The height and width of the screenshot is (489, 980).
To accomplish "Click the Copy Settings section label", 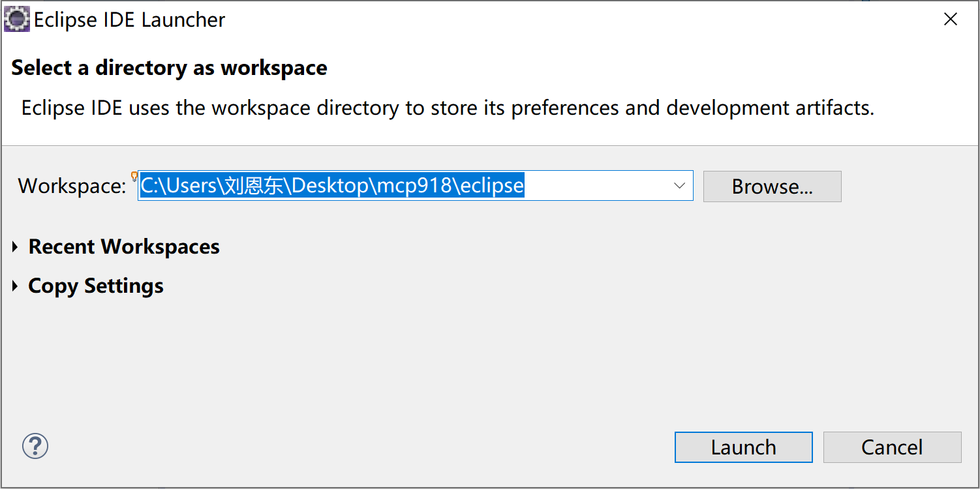I will point(96,286).
